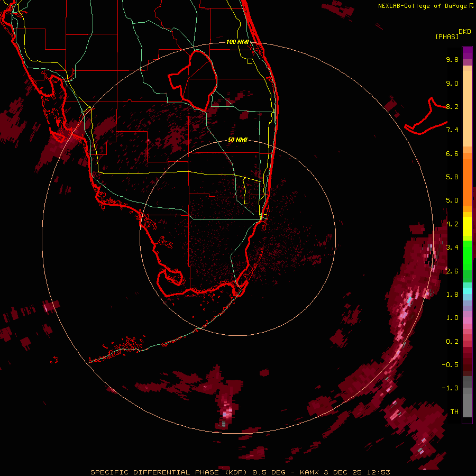The width and height of the screenshot is (476, 476).
Task: Click the 3.4 legend value
Action: click(x=452, y=248)
